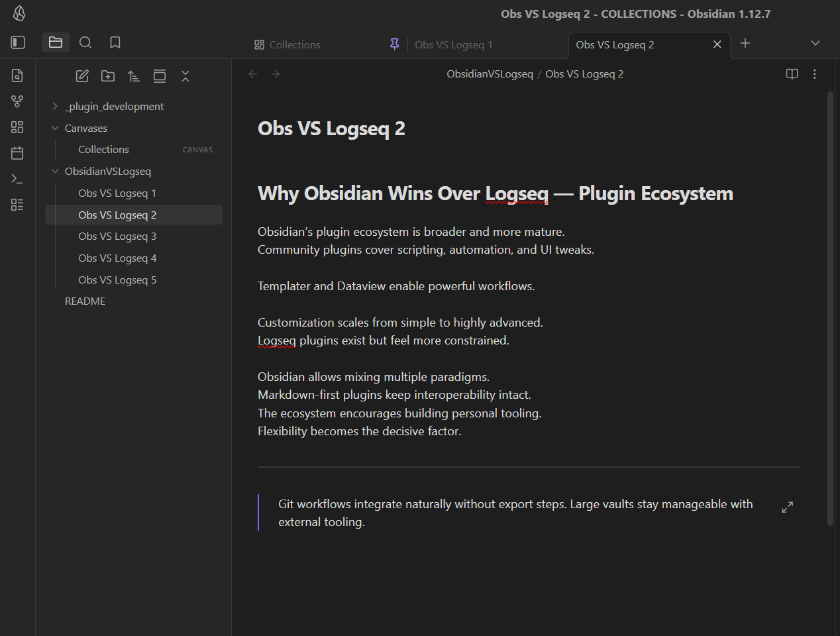Click Obs VS Logseq 2 breadcrumb title
Image resolution: width=840 pixels, height=636 pixels.
pyautogui.click(x=584, y=74)
